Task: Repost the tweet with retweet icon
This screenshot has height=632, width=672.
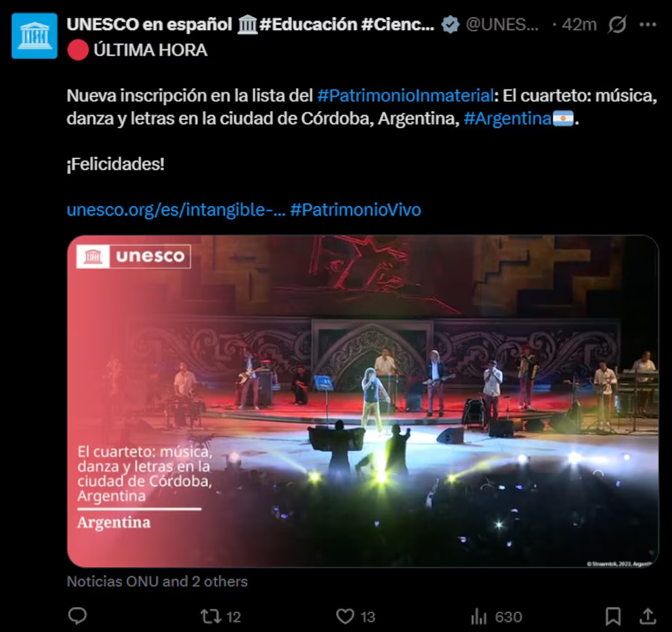Action: (211, 616)
